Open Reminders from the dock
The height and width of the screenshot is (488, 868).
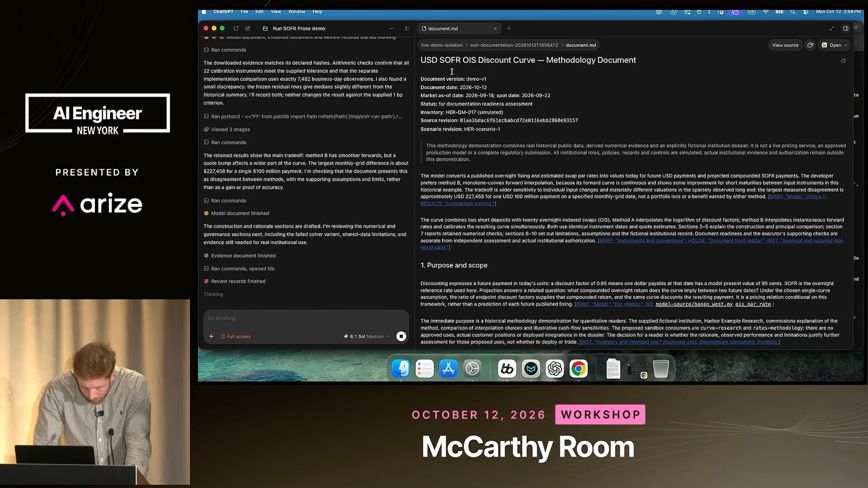425,369
